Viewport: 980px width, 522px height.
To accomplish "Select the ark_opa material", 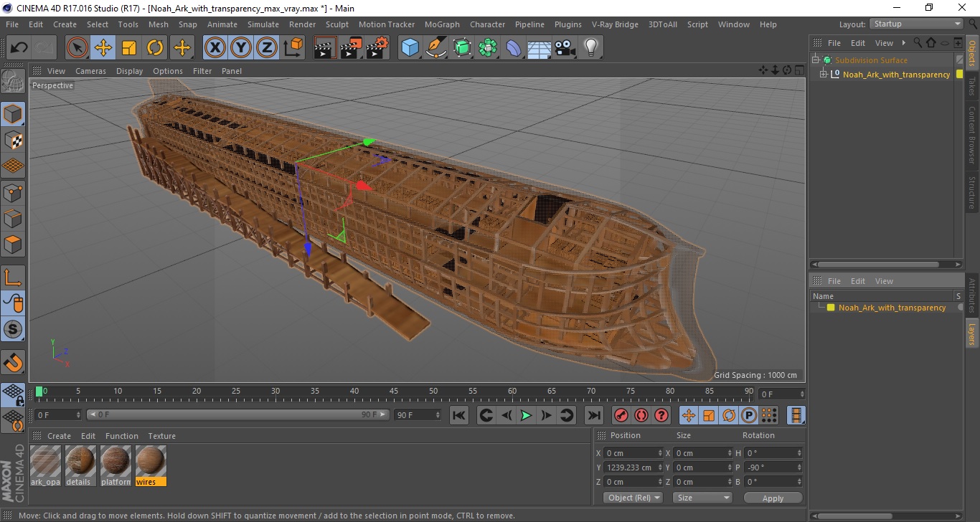I will point(45,465).
